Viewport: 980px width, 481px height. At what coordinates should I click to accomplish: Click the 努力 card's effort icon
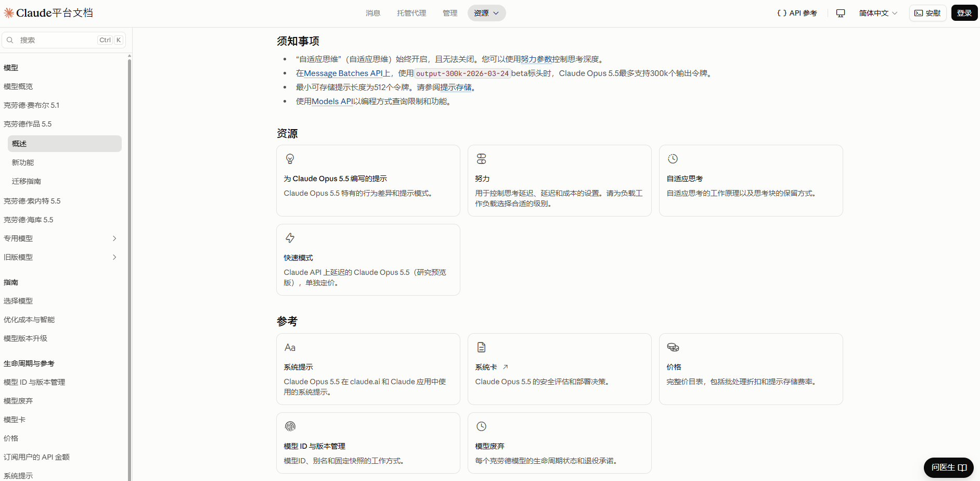[x=482, y=159]
